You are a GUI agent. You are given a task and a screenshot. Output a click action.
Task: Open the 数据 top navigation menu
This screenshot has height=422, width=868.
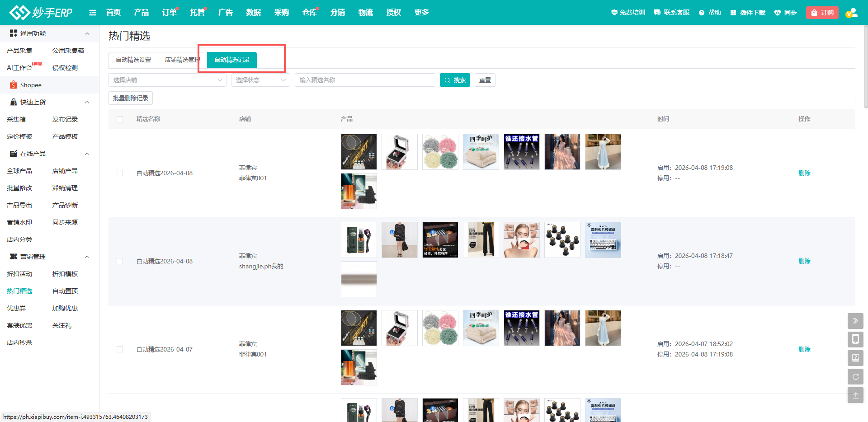coord(254,12)
